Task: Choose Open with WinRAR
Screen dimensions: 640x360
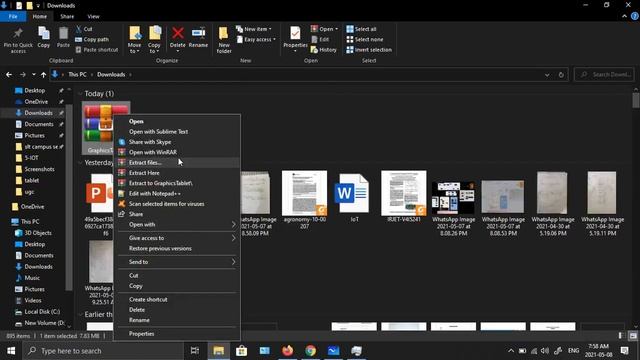Action: point(177,152)
